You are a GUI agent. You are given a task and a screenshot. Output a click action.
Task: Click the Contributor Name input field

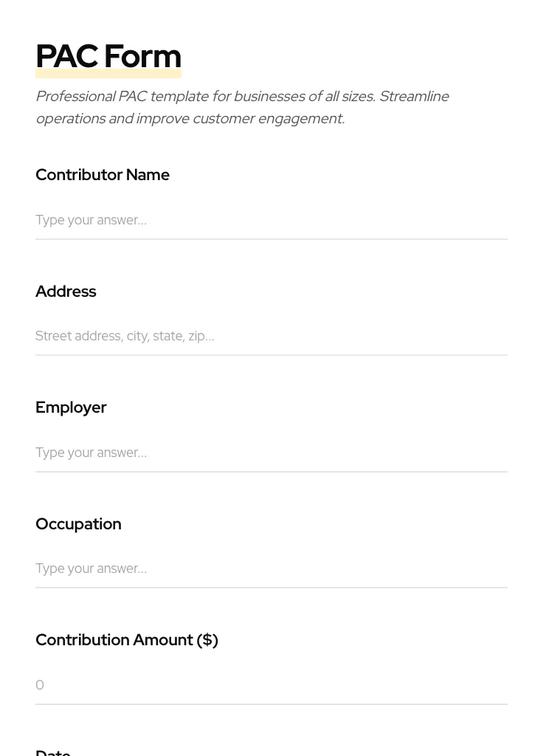tap(271, 220)
